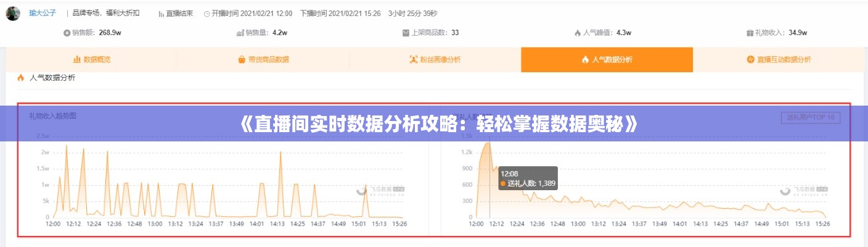This screenshot has height=247, width=868.
Task: Click the sales amount value 268.9w
Action: (x=110, y=33)
